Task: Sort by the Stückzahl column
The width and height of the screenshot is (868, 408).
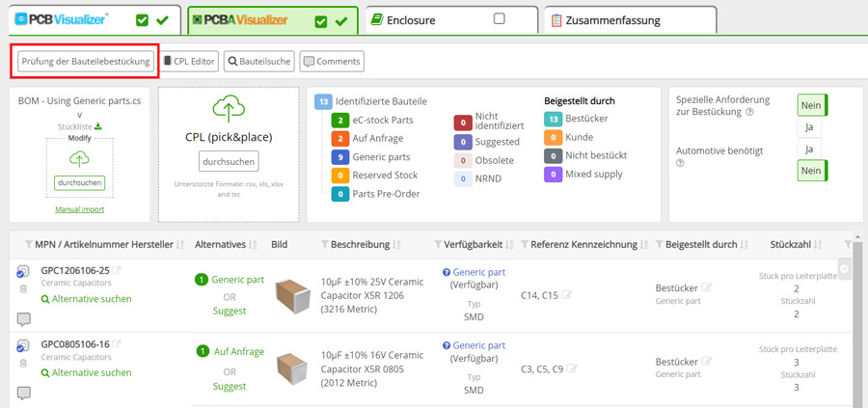Action: (x=819, y=245)
